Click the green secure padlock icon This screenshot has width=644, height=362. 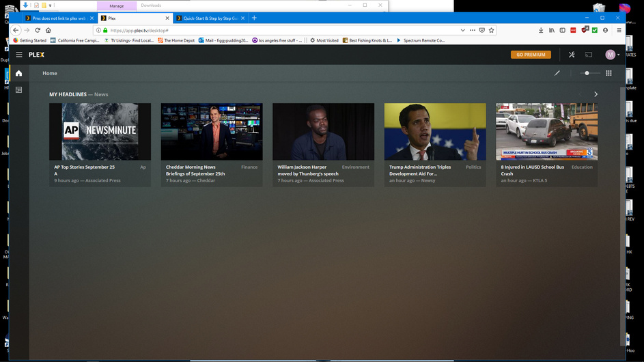pos(105,30)
